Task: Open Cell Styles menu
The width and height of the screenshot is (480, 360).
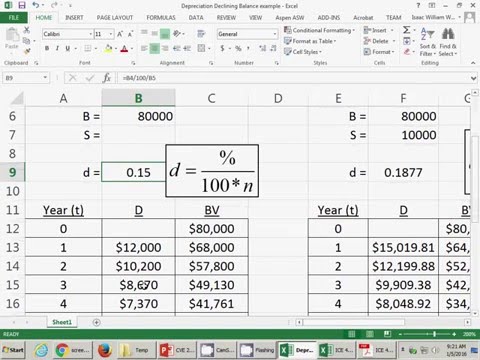Action: coord(303,52)
